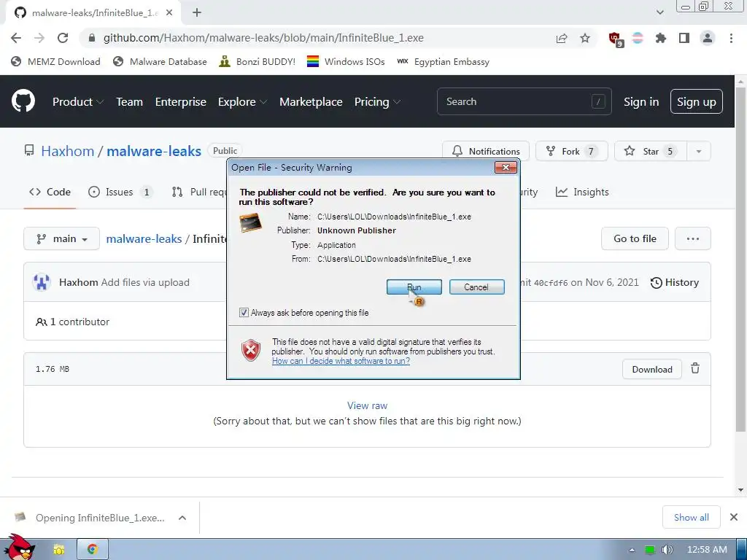Screen dimensions: 747x560
Task: Click malware-leaks breadcrumb link
Action: click(x=144, y=238)
